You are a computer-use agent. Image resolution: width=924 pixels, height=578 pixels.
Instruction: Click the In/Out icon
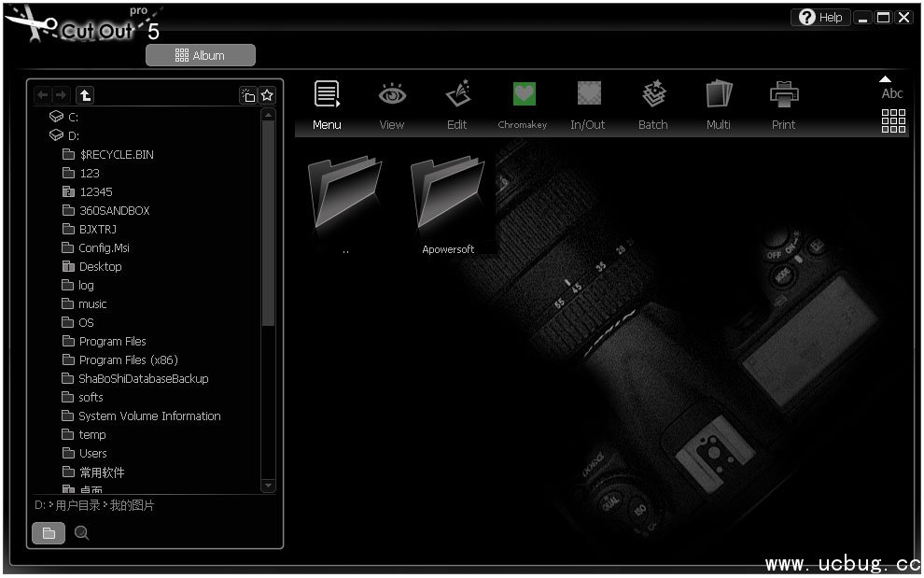[x=588, y=95]
